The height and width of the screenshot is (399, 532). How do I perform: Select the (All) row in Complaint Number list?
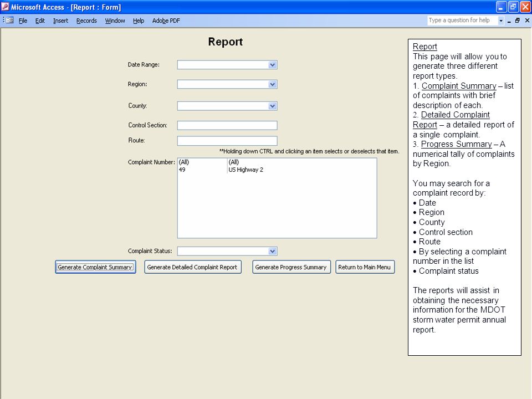pos(277,162)
